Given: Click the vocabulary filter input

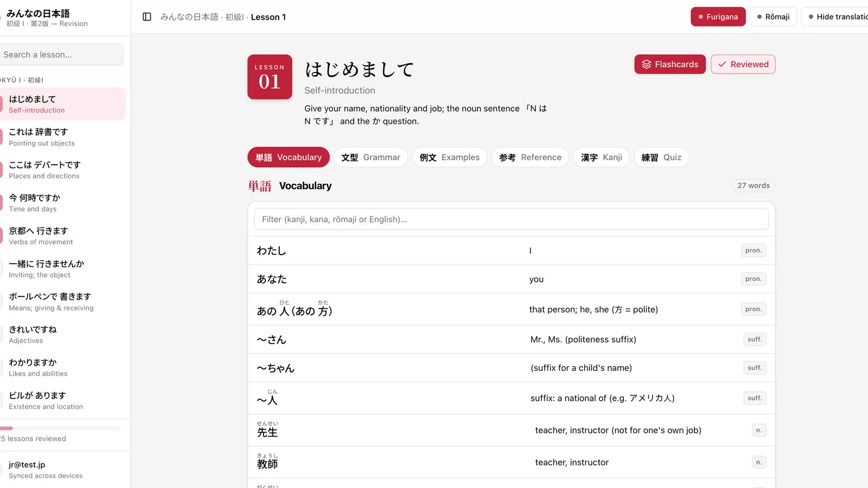Looking at the screenshot, I should [x=512, y=219].
